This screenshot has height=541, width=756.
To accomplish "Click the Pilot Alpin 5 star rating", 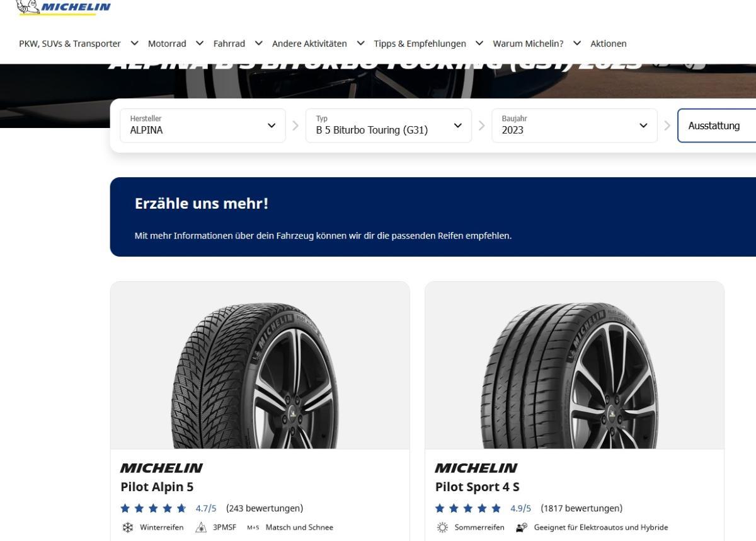I will (154, 508).
